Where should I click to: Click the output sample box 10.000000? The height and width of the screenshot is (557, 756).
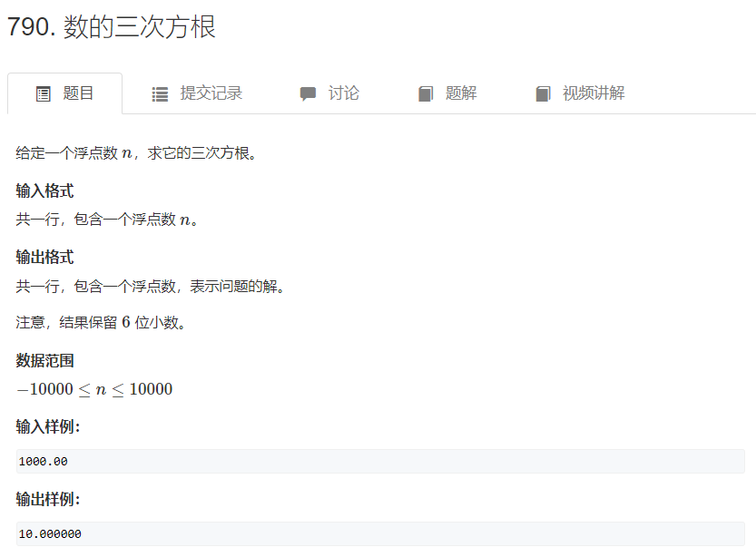click(x=380, y=534)
